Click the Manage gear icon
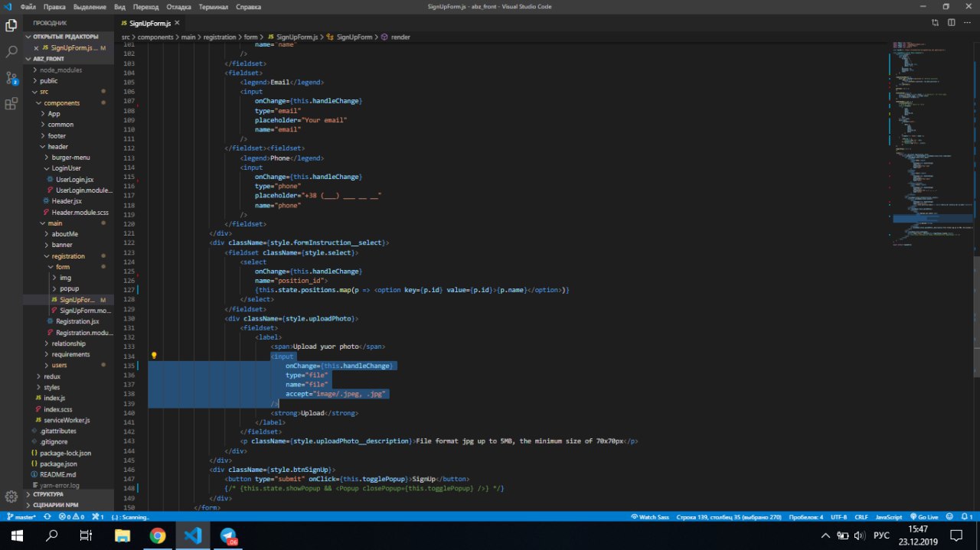Image resolution: width=980 pixels, height=550 pixels. click(x=11, y=496)
